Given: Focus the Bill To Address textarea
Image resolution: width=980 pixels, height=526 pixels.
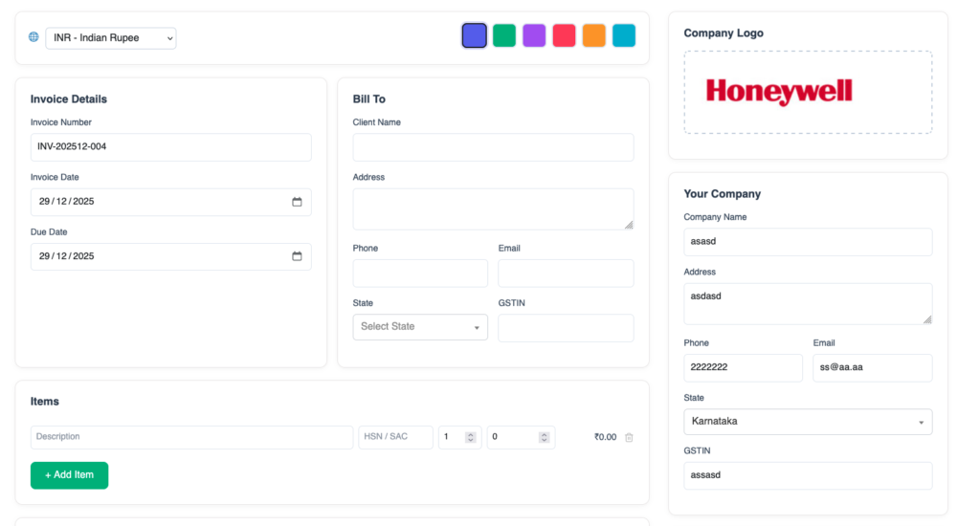Looking at the screenshot, I should point(493,209).
